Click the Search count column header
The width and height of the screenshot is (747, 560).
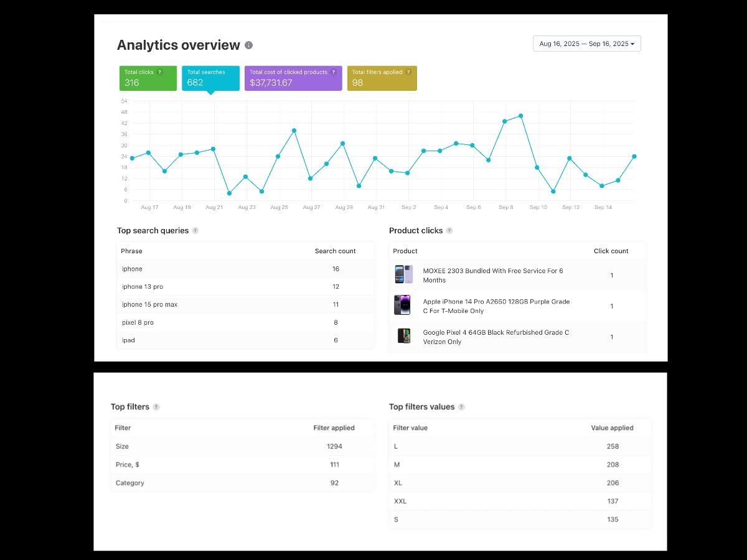[335, 251]
